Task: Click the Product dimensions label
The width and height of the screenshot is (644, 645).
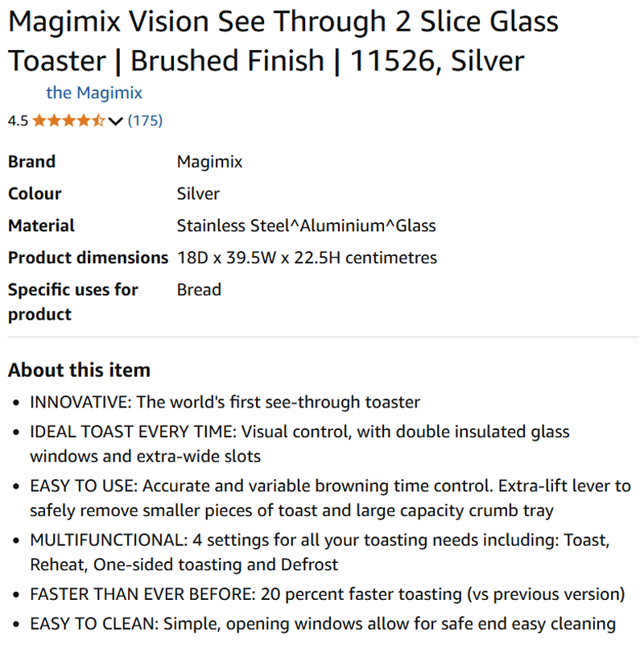Action: point(88,258)
